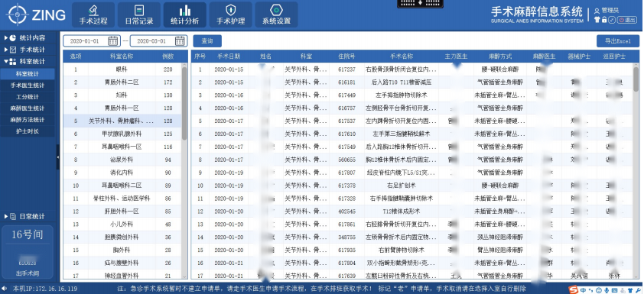Click the 手术名称 column header
Viewport: 644px width, 294px height.
pyautogui.click(x=402, y=57)
